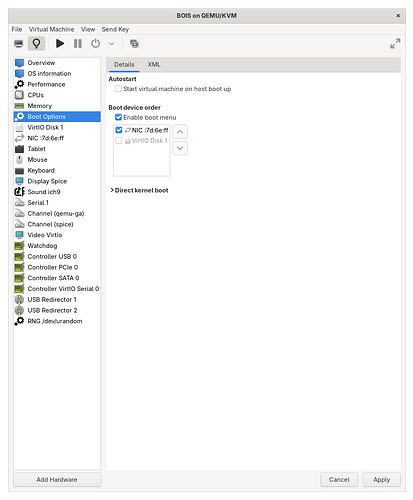Switch to the XML tab
The width and height of the screenshot is (413, 500).
154,64
